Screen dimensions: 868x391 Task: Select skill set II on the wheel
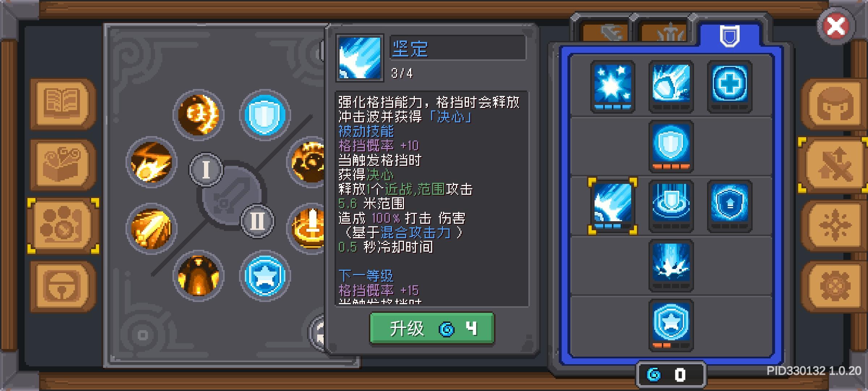tap(258, 221)
